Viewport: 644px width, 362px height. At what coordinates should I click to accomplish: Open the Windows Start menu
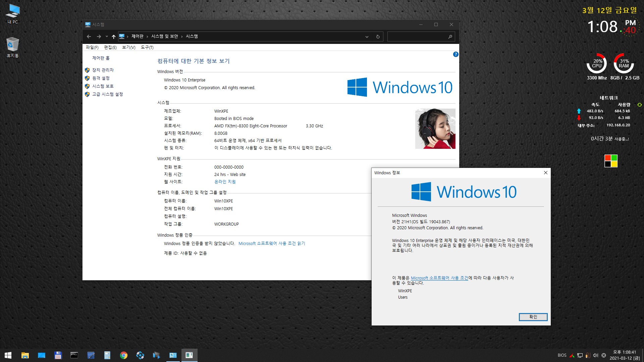coord(8,355)
